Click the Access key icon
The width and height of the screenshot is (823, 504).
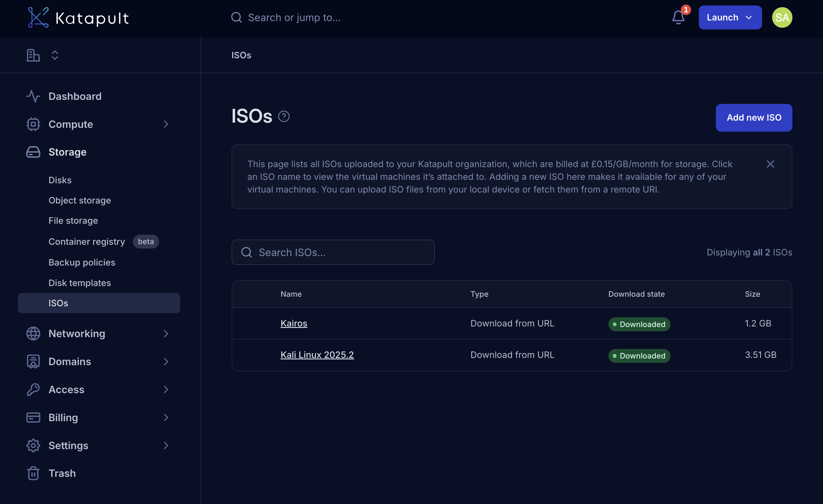(x=33, y=389)
